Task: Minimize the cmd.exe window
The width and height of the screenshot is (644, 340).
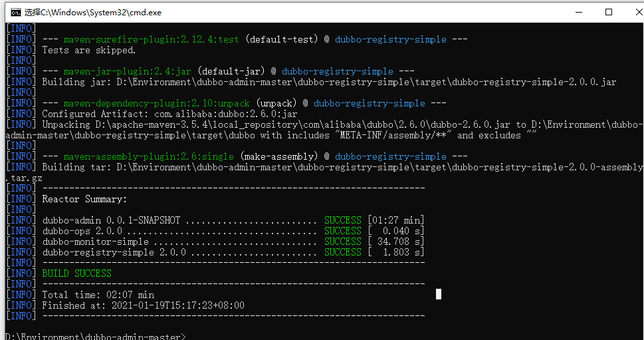Action: point(579,13)
